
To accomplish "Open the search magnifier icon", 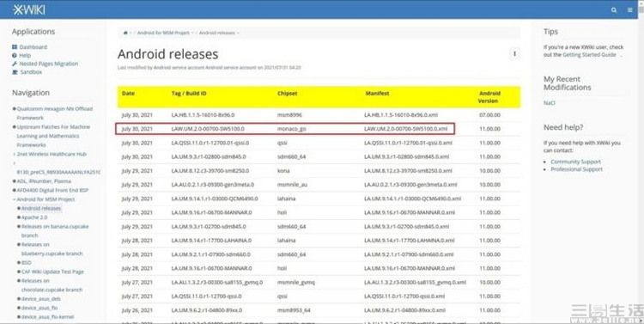I will [x=614, y=9].
